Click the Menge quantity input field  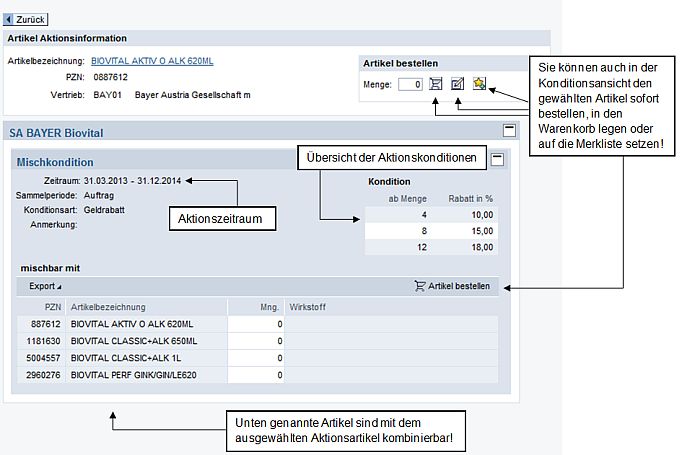point(410,84)
